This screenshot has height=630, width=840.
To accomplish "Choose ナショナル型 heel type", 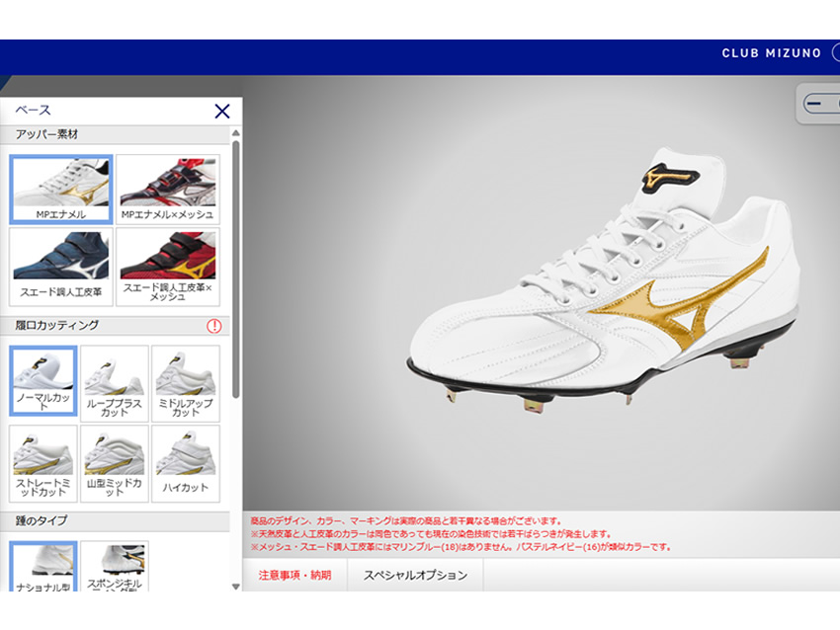I will [x=43, y=566].
